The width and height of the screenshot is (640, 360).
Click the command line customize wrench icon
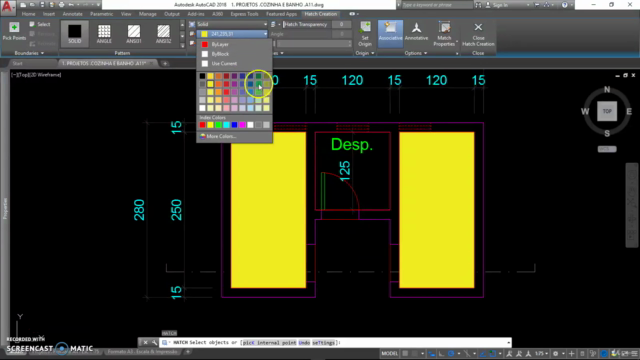pos(154,342)
